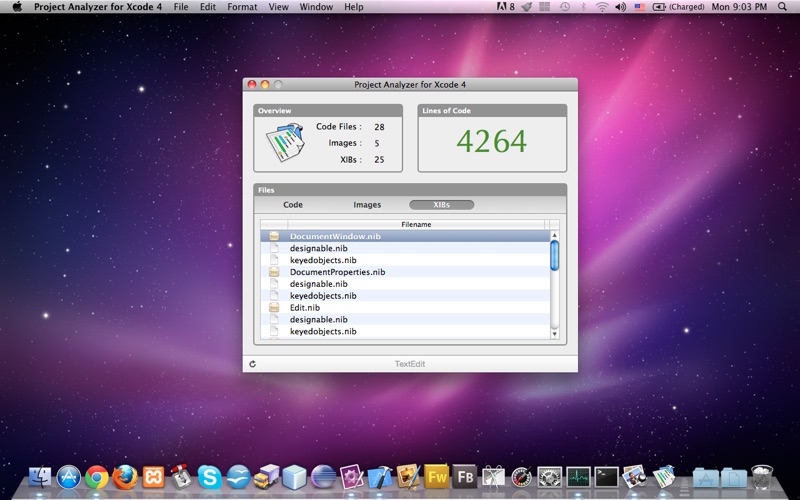Click the folder icon beside DocumentWindow.nib

click(x=274, y=236)
